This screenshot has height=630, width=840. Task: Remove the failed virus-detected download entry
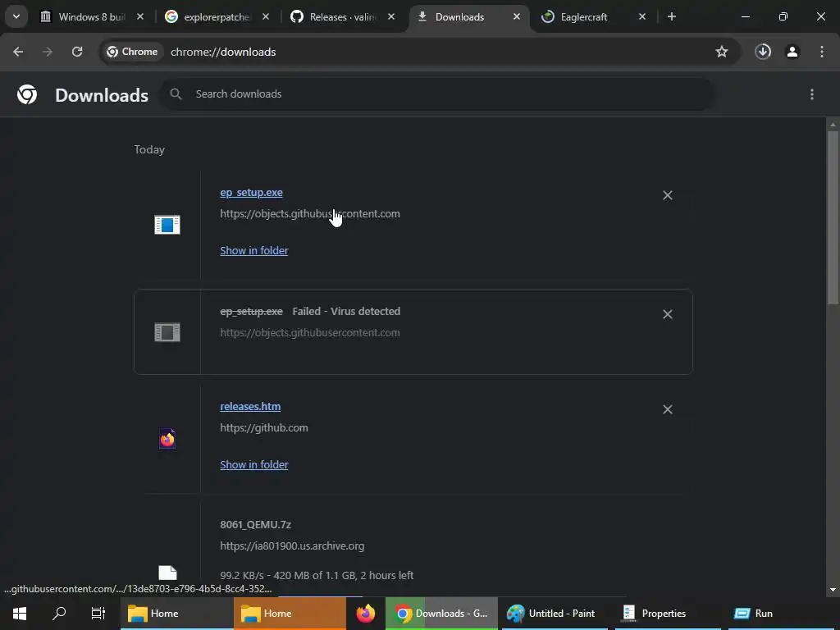point(668,314)
